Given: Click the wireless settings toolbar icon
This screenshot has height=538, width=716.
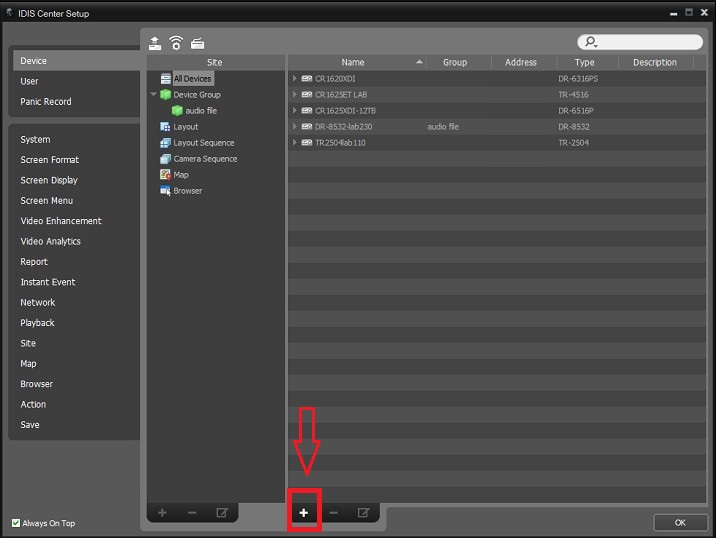Looking at the screenshot, I should coord(176,43).
